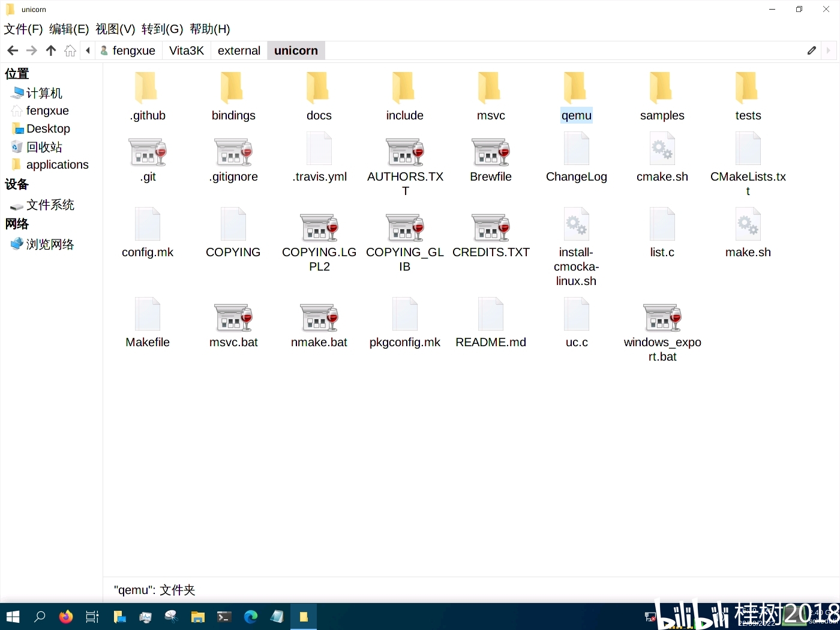Open the terminal icon on the taskbar
The width and height of the screenshot is (840, 630).
pyautogui.click(x=224, y=617)
